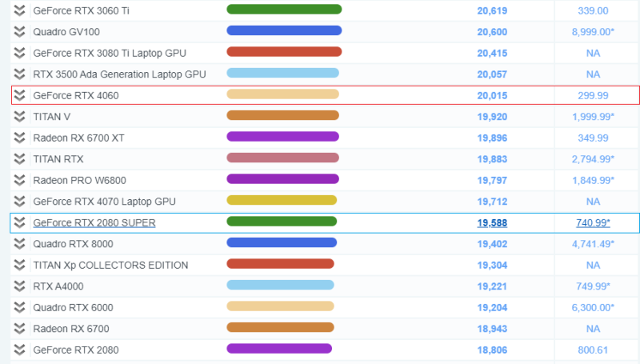Open the TITAN V link
This screenshot has width=640, height=364.
(x=52, y=117)
